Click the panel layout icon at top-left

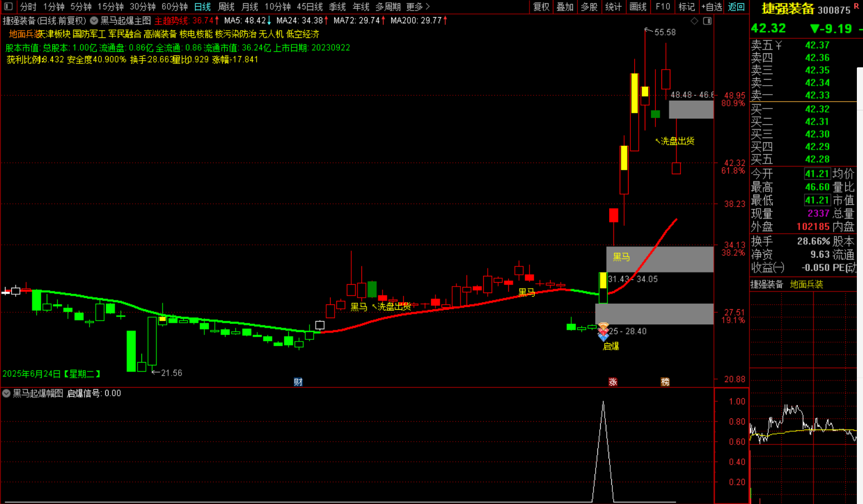[8, 7]
